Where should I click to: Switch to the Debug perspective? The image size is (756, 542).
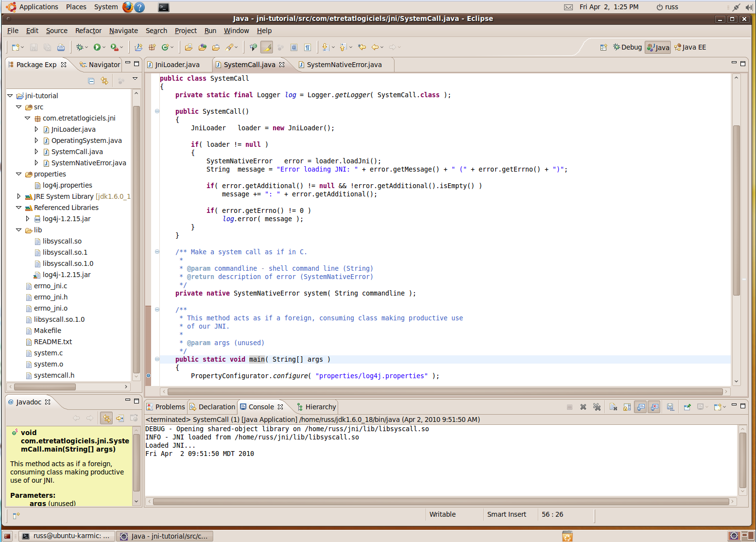pos(627,47)
